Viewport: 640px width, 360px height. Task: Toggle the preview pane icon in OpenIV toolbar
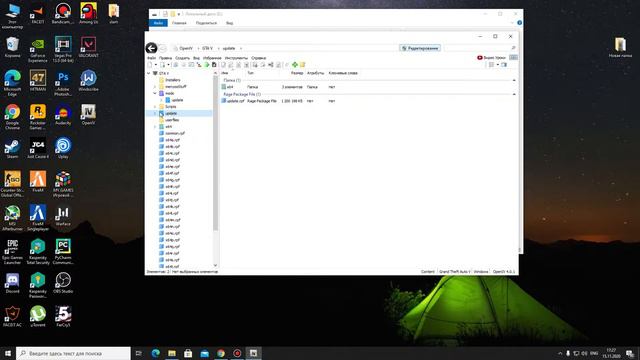pyautogui.click(x=504, y=65)
